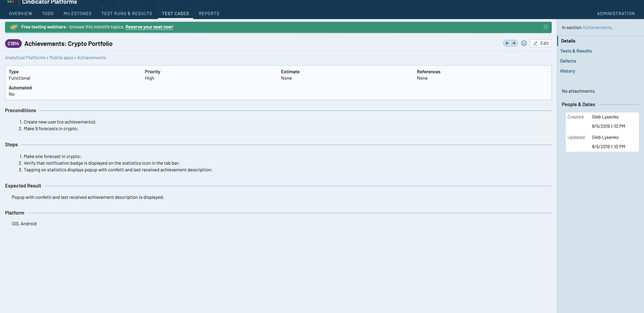The width and height of the screenshot is (644, 313).
Task: Click Reserve your seat now link
Action: pyautogui.click(x=149, y=27)
